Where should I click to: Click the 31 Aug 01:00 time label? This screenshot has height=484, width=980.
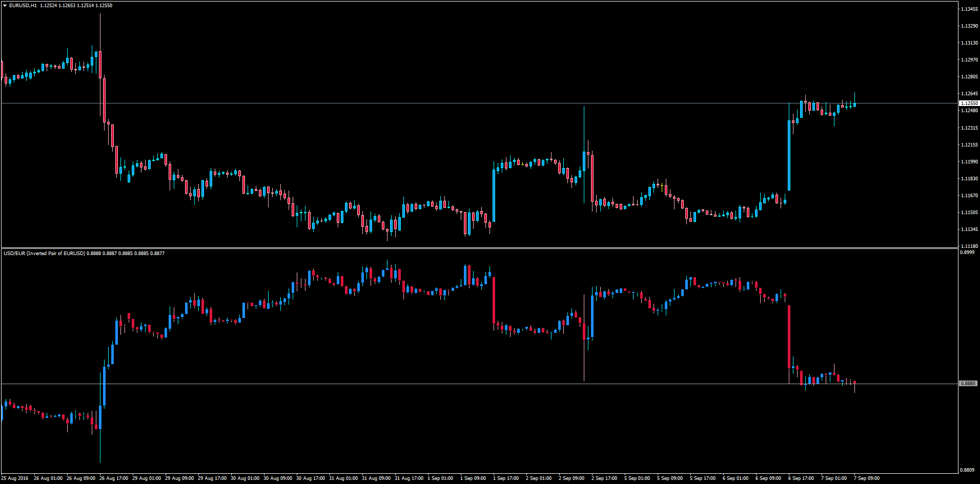pyautogui.click(x=343, y=478)
